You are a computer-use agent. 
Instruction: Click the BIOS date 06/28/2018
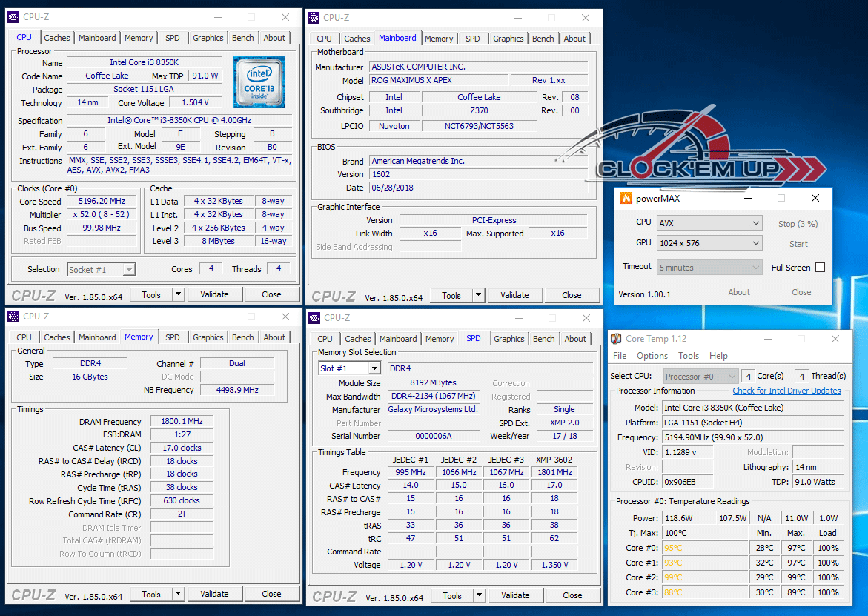coord(479,188)
